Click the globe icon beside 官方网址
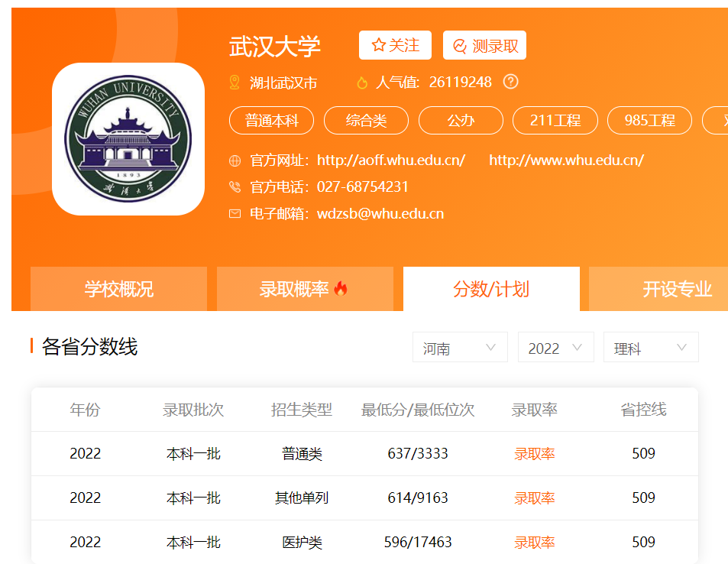Screen dimensions: 728x564 (x=235, y=160)
